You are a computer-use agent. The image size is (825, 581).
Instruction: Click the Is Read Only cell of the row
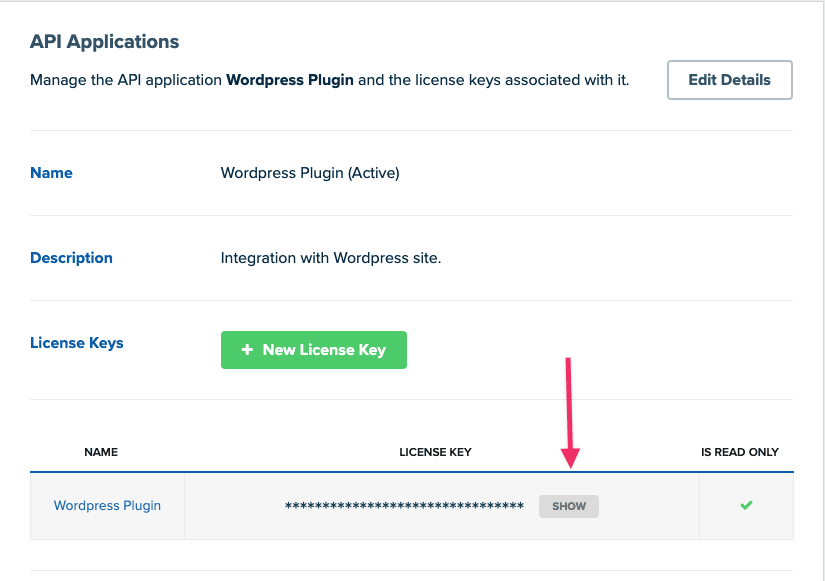pyautogui.click(x=746, y=506)
